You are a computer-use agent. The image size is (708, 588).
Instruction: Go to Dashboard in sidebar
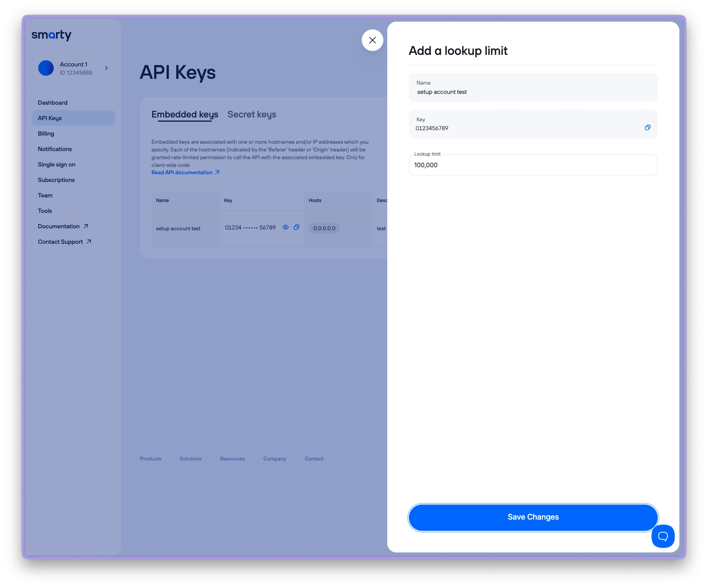pyautogui.click(x=53, y=103)
